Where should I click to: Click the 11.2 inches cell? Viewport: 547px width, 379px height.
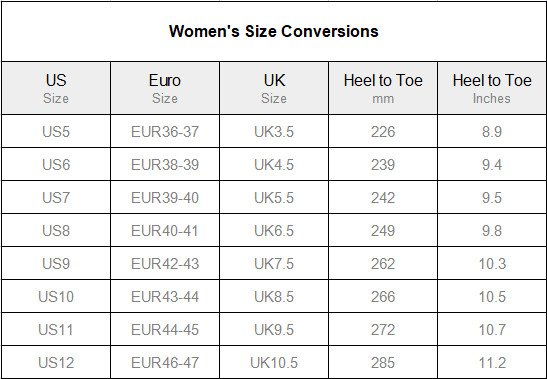[492, 363]
